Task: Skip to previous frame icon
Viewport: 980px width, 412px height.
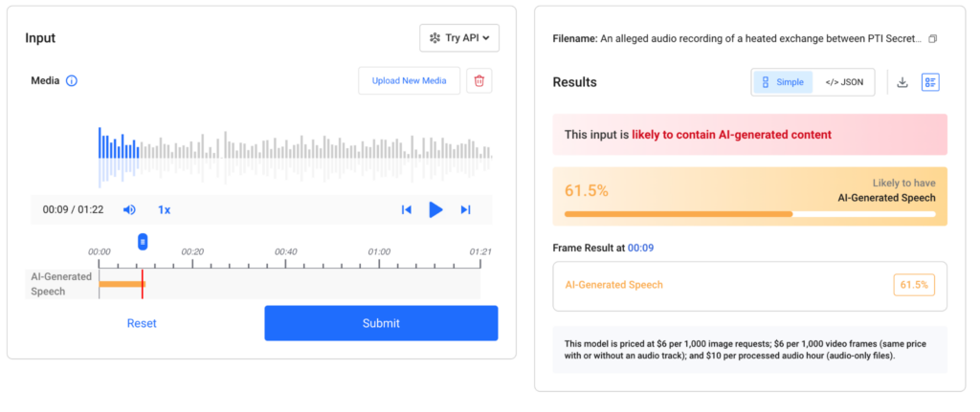Action: coord(406,209)
